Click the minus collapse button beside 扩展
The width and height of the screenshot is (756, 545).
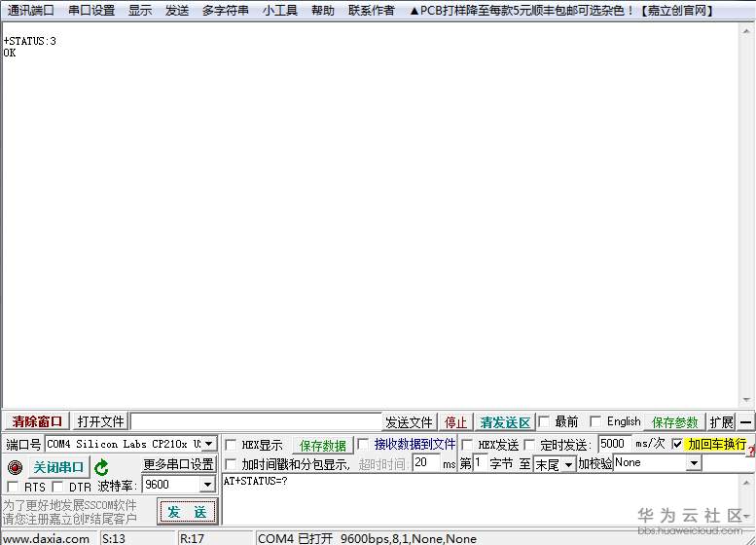coord(745,422)
